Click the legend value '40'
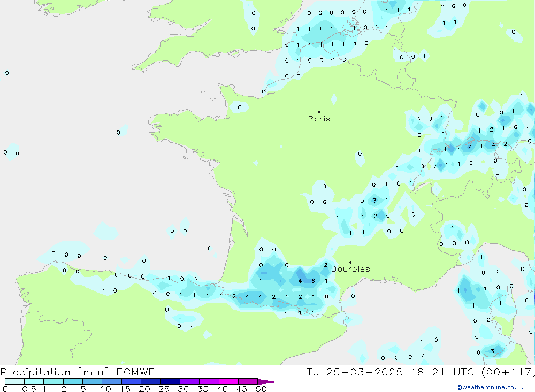Viewport: 535px width, 392px height. pyautogui.click(x=223, y=389)
